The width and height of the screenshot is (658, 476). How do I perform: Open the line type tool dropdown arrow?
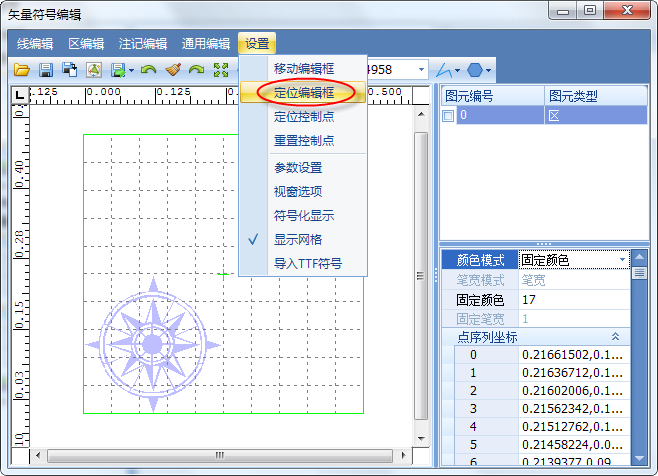click(x=457, y=71)
